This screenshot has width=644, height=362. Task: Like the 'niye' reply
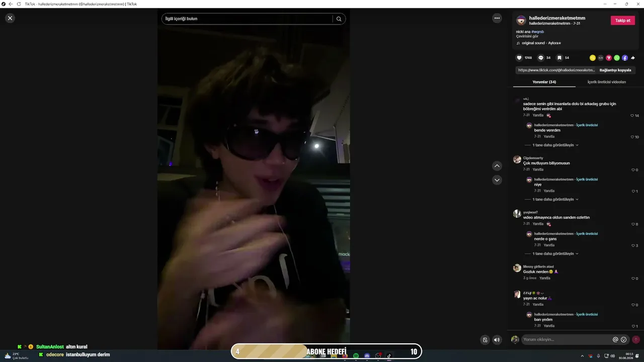point(633,192)
